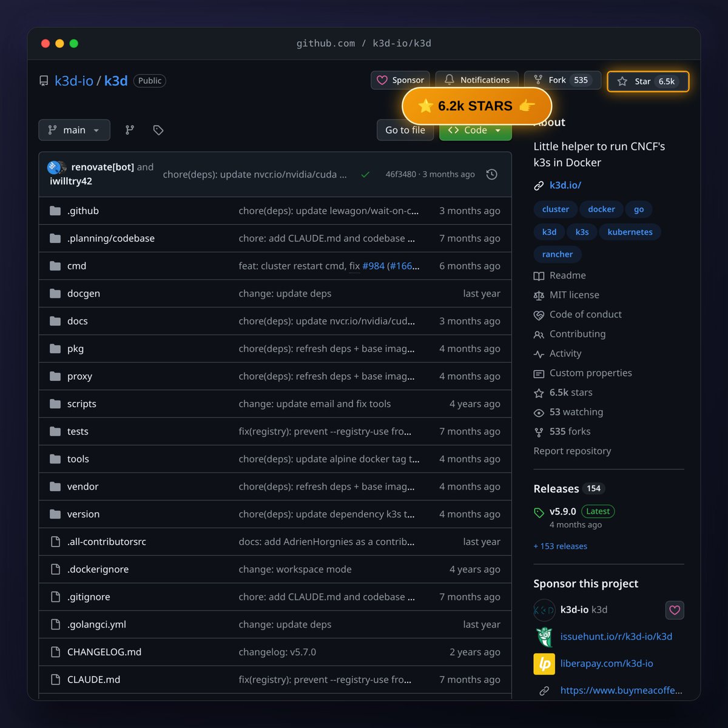
Task: Click the sponsor heart for k3d-io
Action: pyautogui.click(x=675, y=610)
